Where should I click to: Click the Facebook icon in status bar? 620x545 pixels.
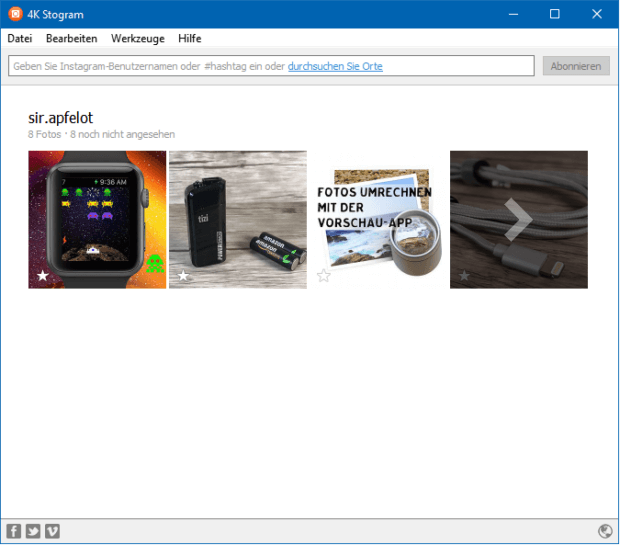(14, 531)
